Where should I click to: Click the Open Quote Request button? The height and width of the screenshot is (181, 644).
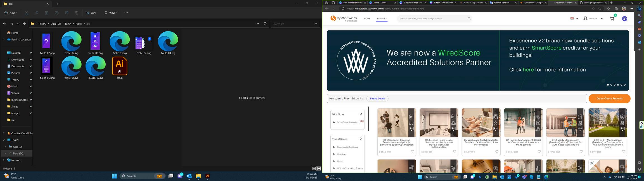[609, 99]
